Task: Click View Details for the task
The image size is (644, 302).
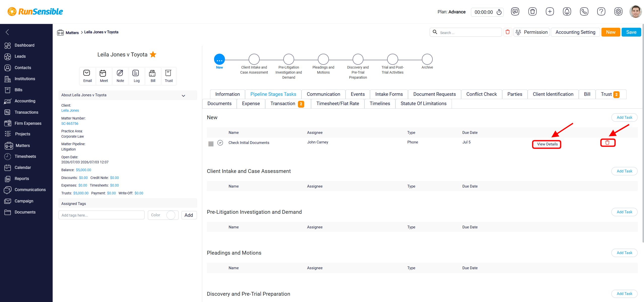Action: (x=547, y=144)
